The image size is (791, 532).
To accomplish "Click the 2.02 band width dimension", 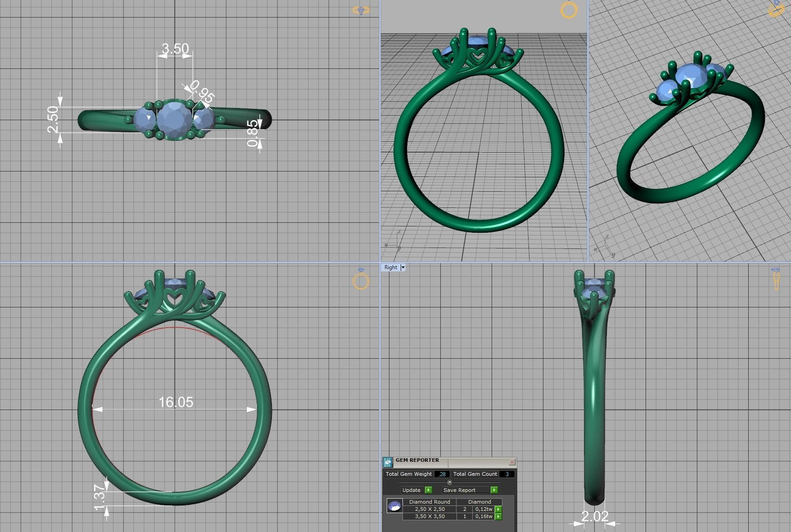I will [595, 516].
